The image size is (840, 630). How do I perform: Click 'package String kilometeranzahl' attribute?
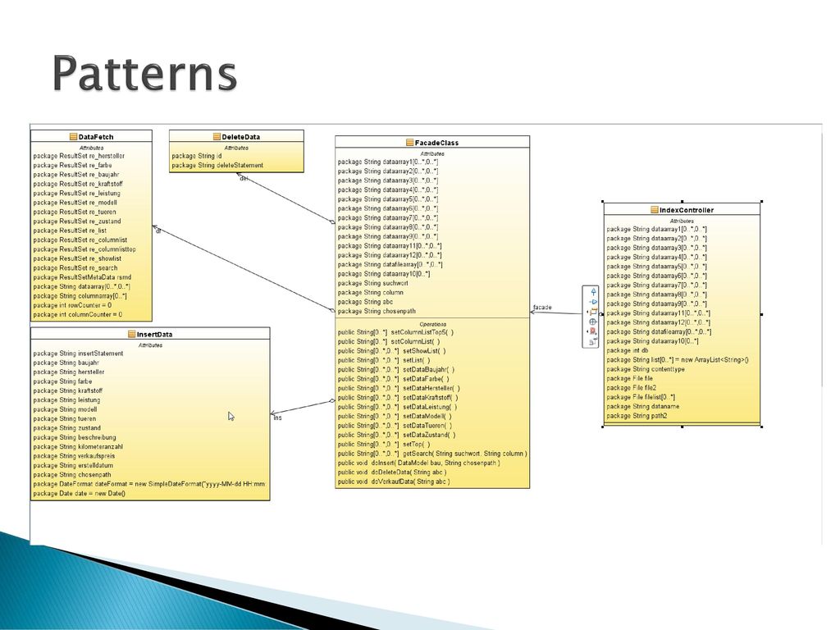click(78, 447)
